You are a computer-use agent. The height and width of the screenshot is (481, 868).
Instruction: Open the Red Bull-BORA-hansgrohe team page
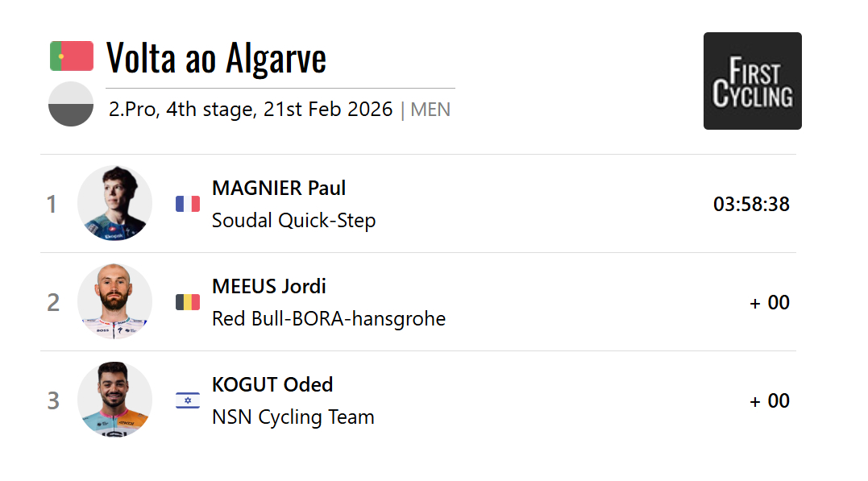pos(328,319)
